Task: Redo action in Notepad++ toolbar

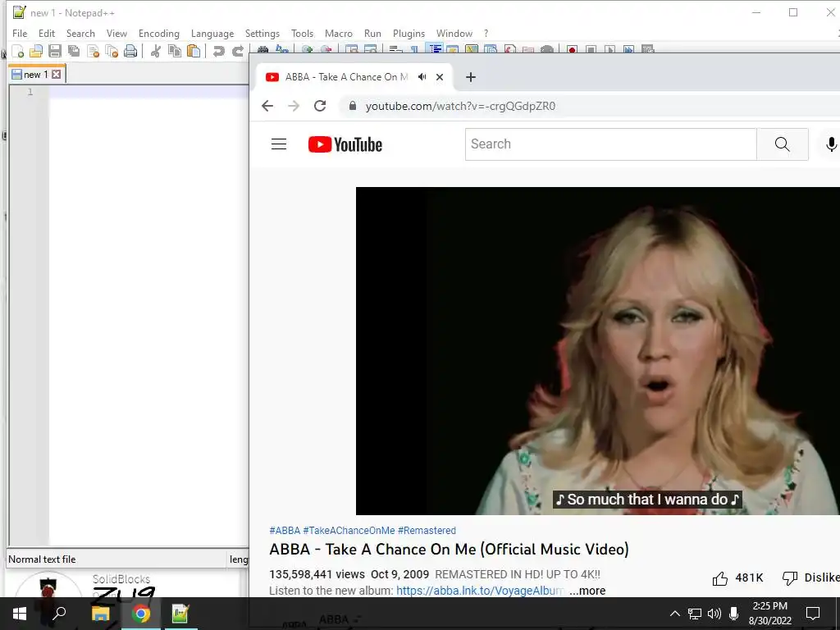Action: tap(238, 51)
